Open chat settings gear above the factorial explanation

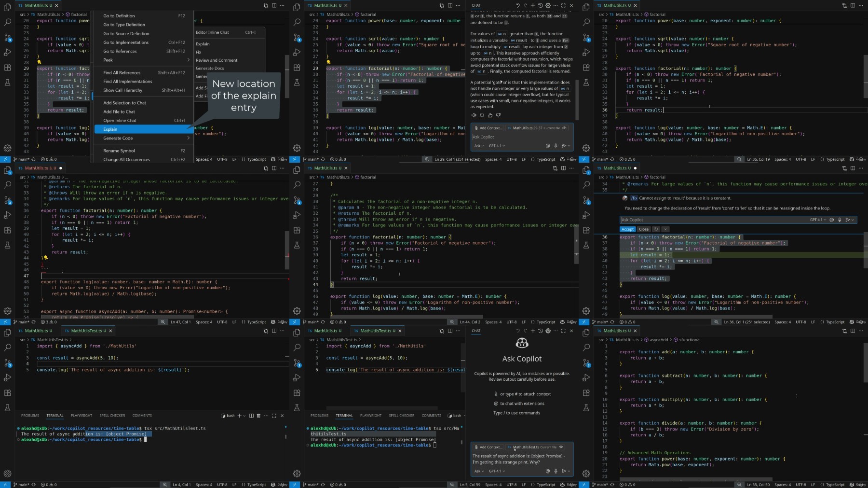[548, 5]
